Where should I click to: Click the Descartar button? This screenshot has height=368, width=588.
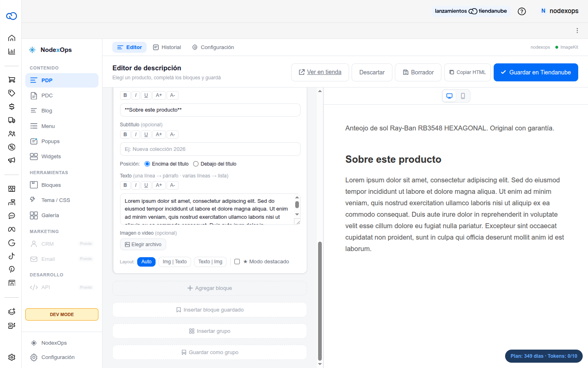[x=372, y=72]
